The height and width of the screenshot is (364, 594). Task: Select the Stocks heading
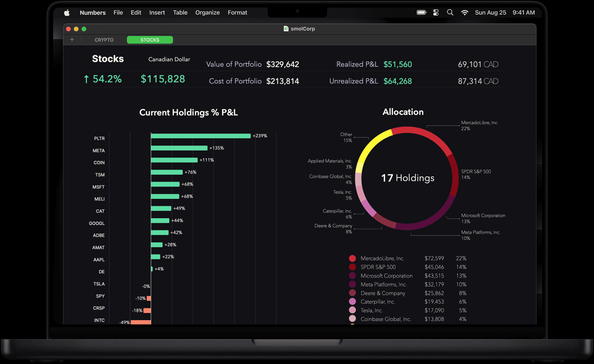pos(108,59)
